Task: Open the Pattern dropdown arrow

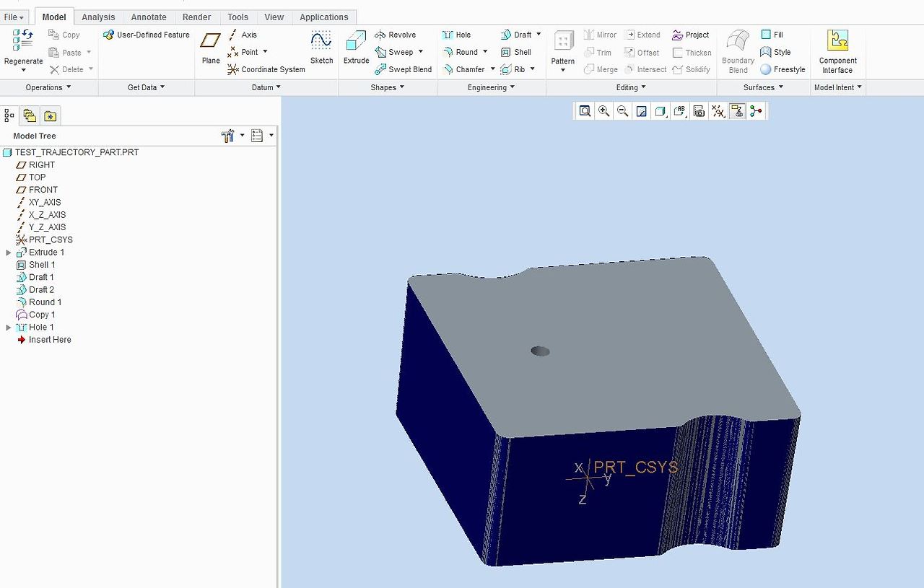Action: click(x=563, y=71)
